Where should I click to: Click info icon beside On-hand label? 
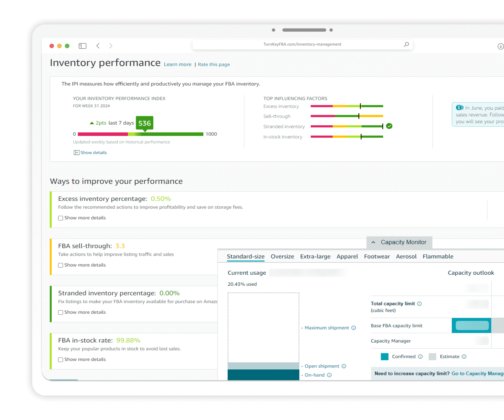click(329, 375)
